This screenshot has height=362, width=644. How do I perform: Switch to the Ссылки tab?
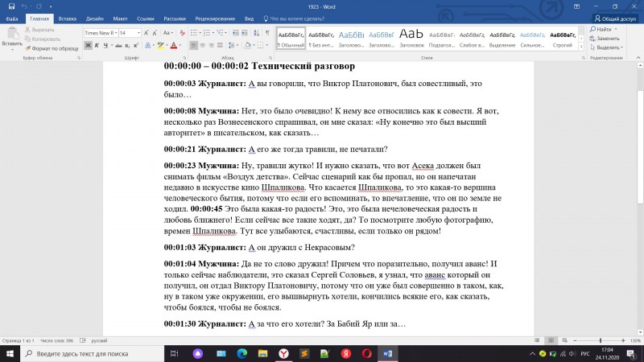pos(146,19)
